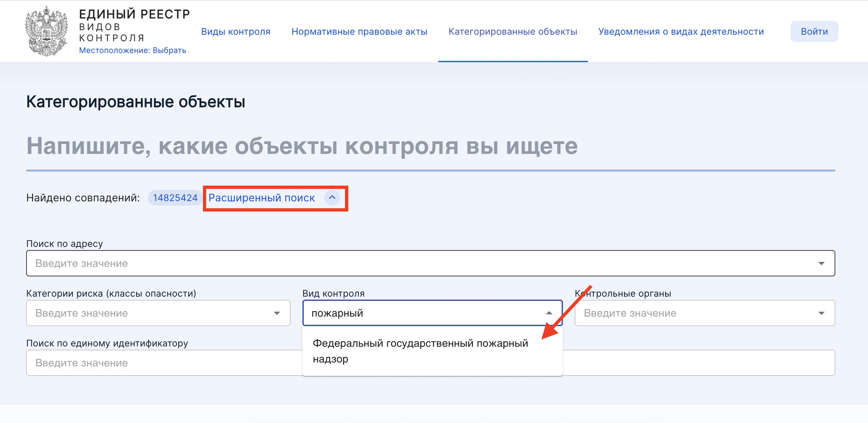Image resolution: width=868 pixels, height=423 pixels.
Task: Open risk categories dropdown arrow
Action: click(277, 313)
